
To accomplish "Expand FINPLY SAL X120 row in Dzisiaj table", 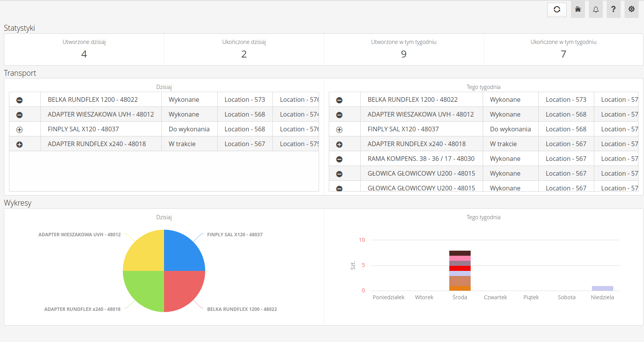I will 19,130.
